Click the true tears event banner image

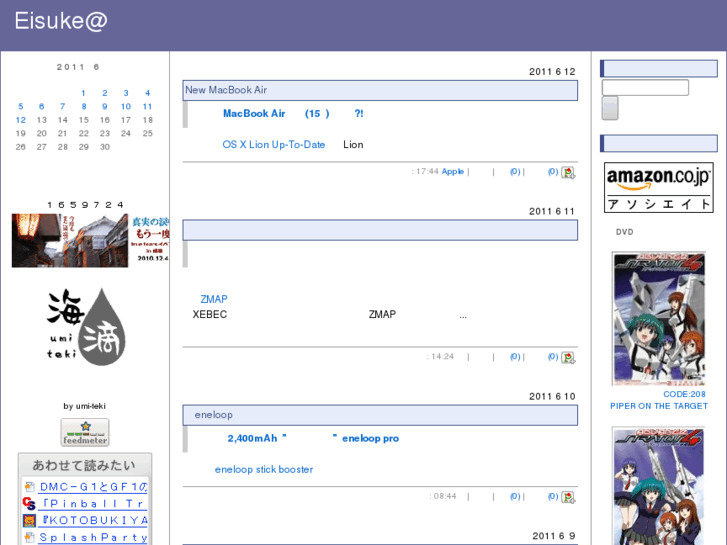tap(90, 240)
